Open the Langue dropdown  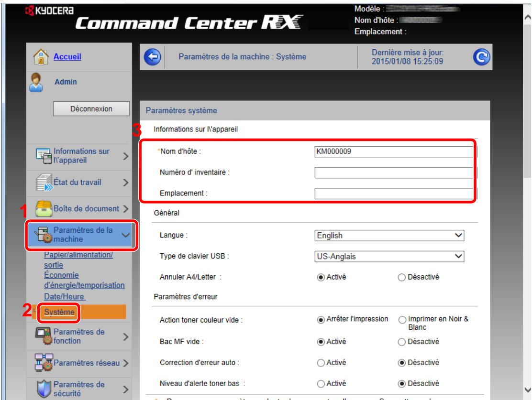click(389, 235)
